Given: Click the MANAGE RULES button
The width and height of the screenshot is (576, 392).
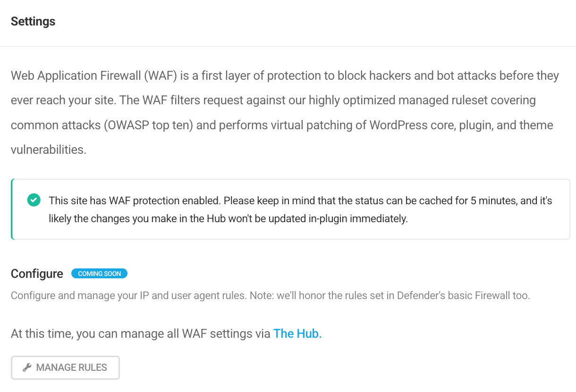Looking at the screenshot, I should coord(65,367).
